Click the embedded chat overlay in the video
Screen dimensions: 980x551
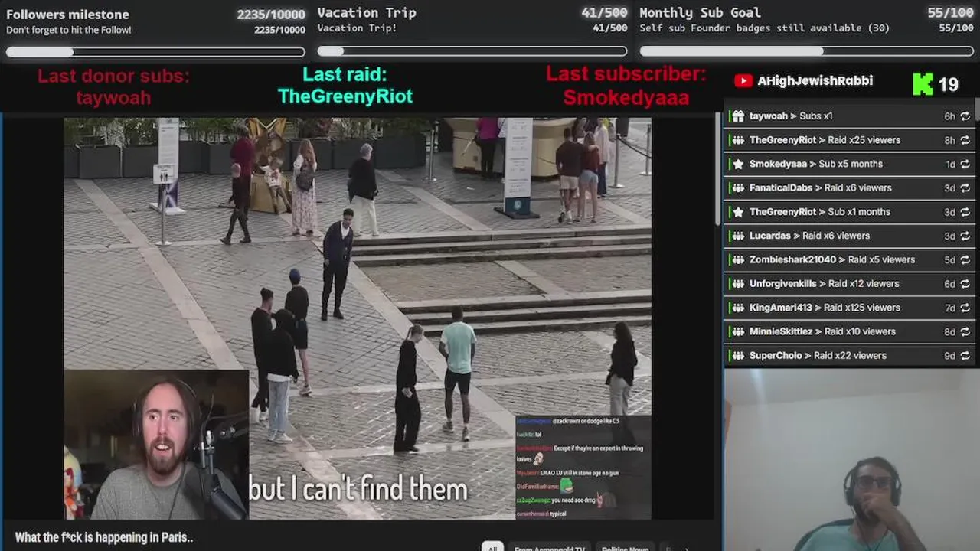coord(583,467)
